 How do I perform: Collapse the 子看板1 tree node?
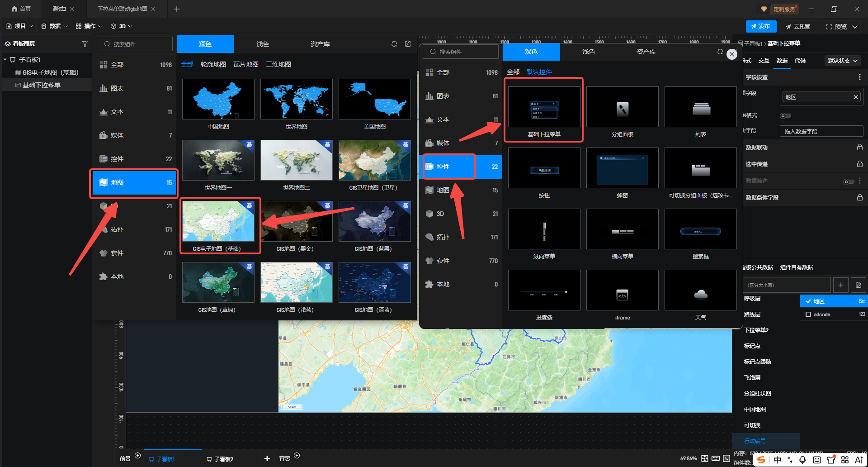pyautogui.click(x=5, y=60)
